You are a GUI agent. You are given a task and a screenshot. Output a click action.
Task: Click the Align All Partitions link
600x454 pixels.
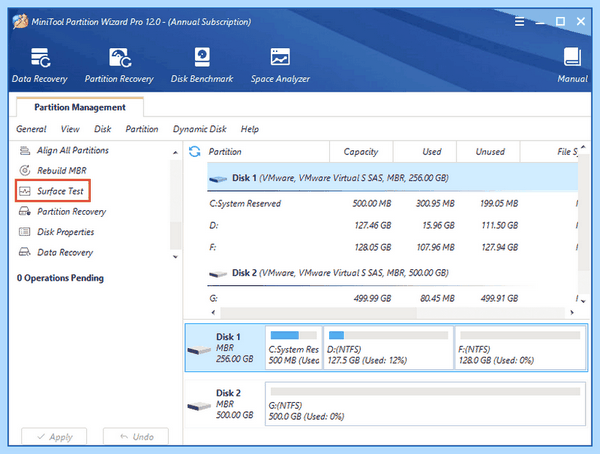point(73,150)
